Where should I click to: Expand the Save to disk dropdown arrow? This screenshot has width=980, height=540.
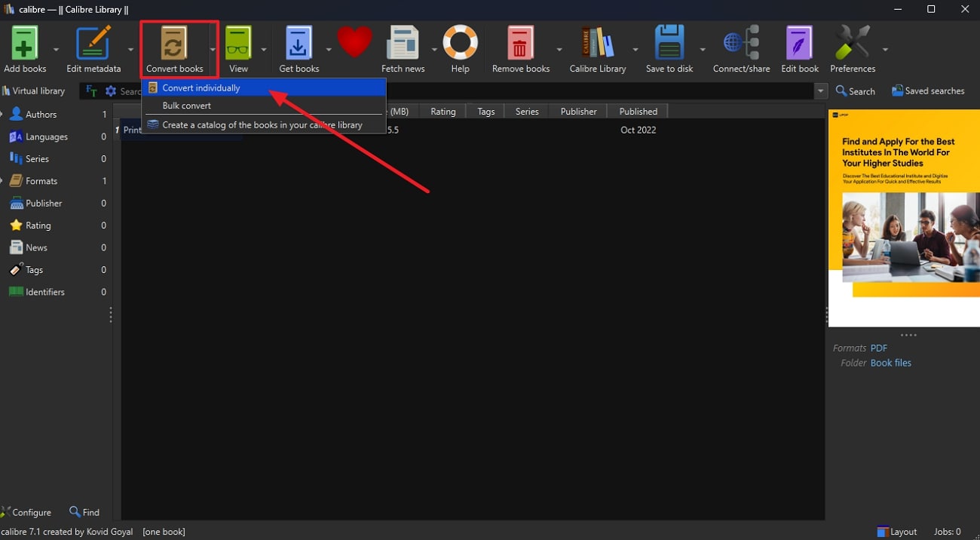tap(703, 50)
